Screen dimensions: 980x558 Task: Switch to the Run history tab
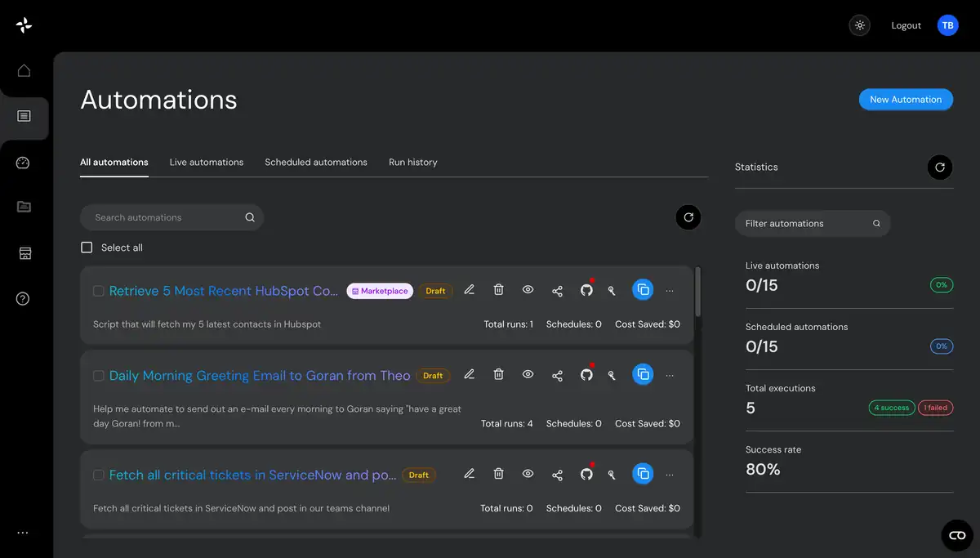(412, 162)
